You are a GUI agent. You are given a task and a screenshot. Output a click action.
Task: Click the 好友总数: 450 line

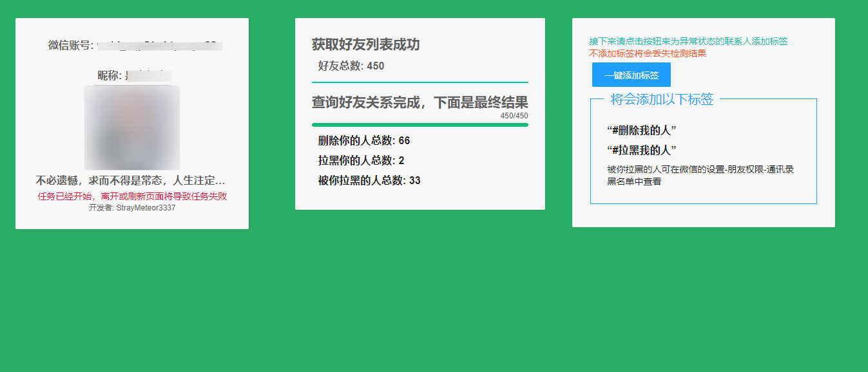coord(351,66)
